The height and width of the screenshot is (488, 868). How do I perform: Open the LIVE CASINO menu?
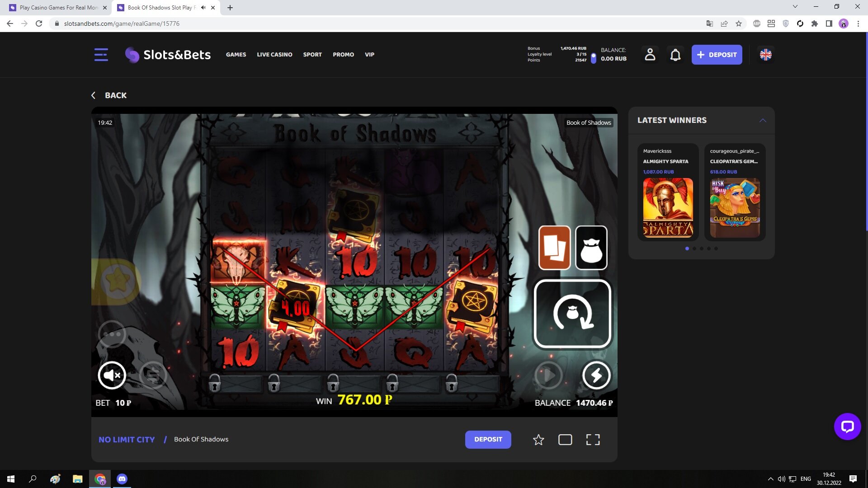(x=274, y=55)
